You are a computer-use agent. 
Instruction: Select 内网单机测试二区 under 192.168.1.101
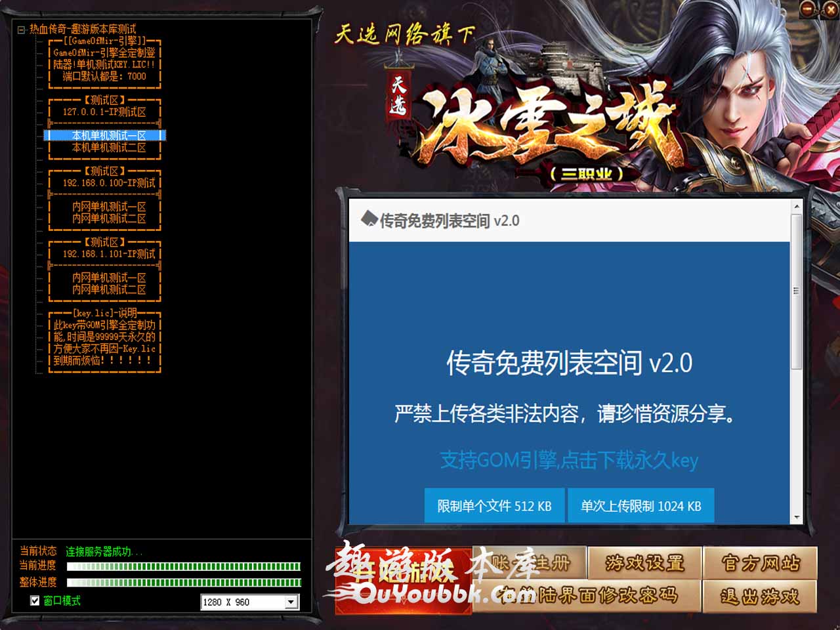pos(108,289)
